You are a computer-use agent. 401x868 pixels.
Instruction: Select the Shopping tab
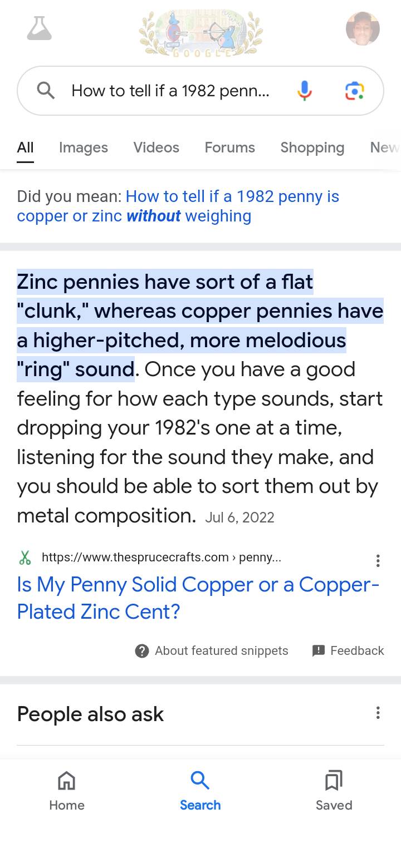click(x=312, y=147)
